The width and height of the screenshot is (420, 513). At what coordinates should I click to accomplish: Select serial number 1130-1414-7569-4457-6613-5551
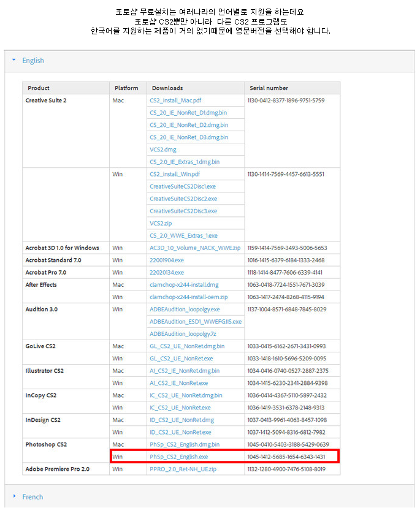pyautogui.click(x=286, y=174)
